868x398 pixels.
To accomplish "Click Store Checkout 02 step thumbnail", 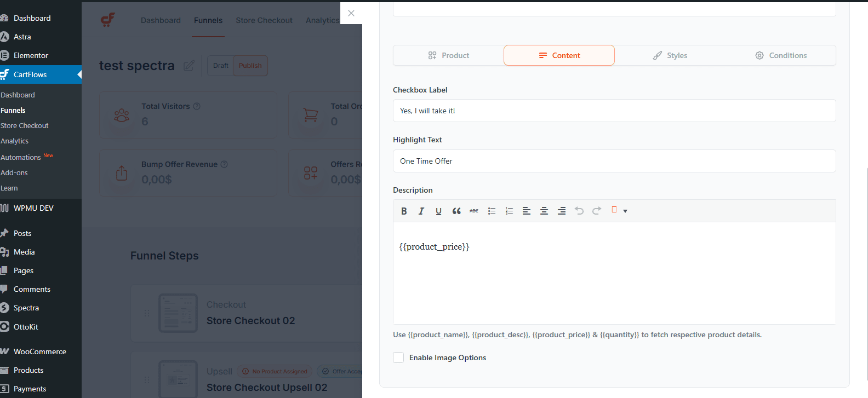I will click(x=178, y=313).
